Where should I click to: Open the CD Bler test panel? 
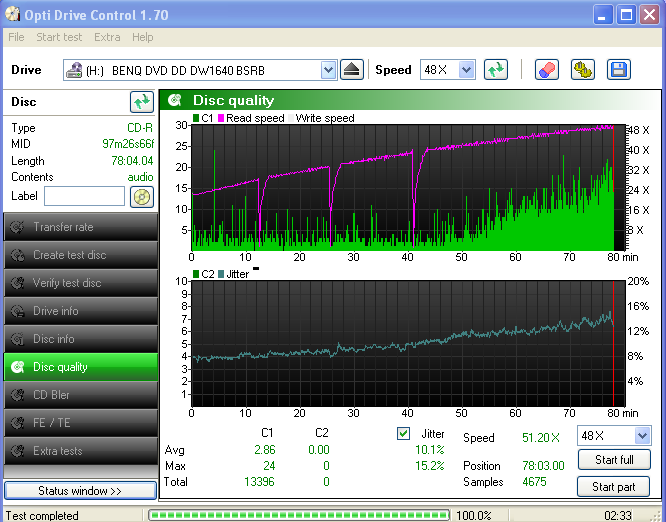(80, 395)
